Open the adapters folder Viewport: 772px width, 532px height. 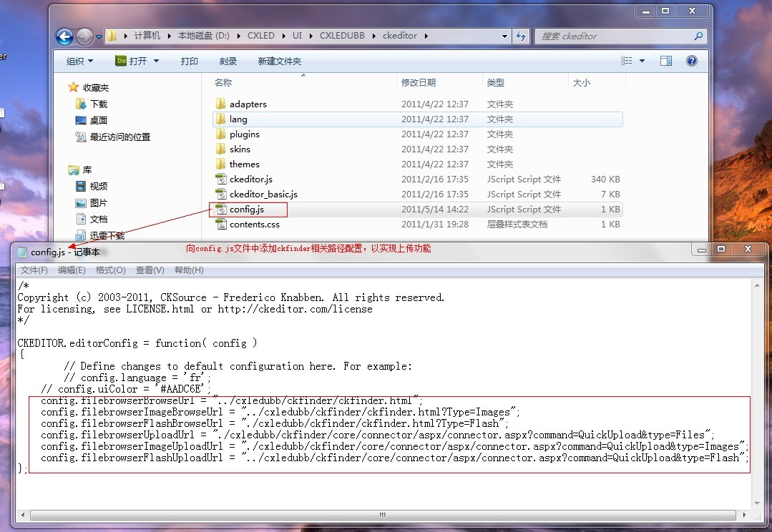click(248, 104)
